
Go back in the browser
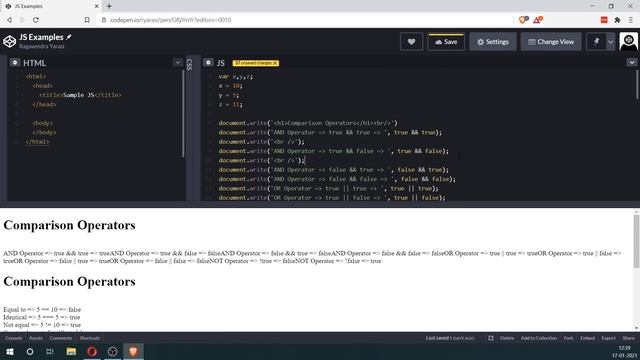tap(9, 20)
